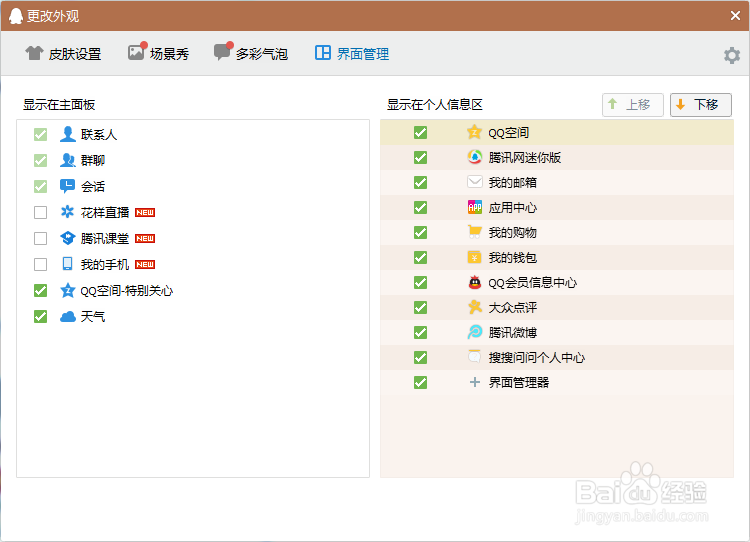750x542 pixels.
Task: Click the 界面管理器 plus icon
Action: pyautogui.click(x=474, y=382)
